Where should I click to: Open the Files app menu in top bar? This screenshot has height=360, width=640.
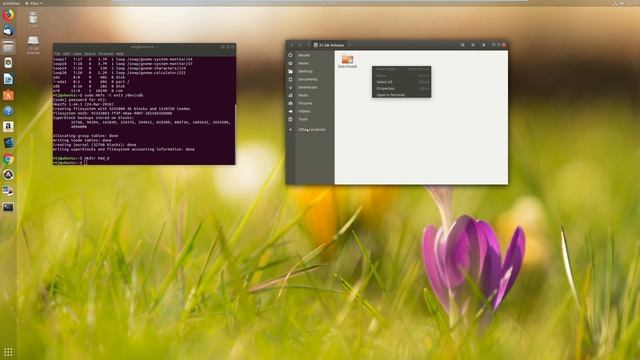click(33, 3)
